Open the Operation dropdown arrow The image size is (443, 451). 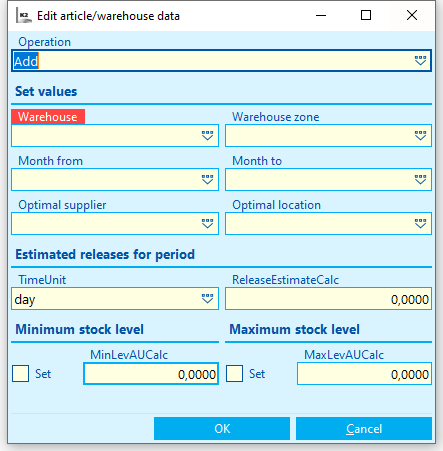pyautogui.click(x=420, y=61)
